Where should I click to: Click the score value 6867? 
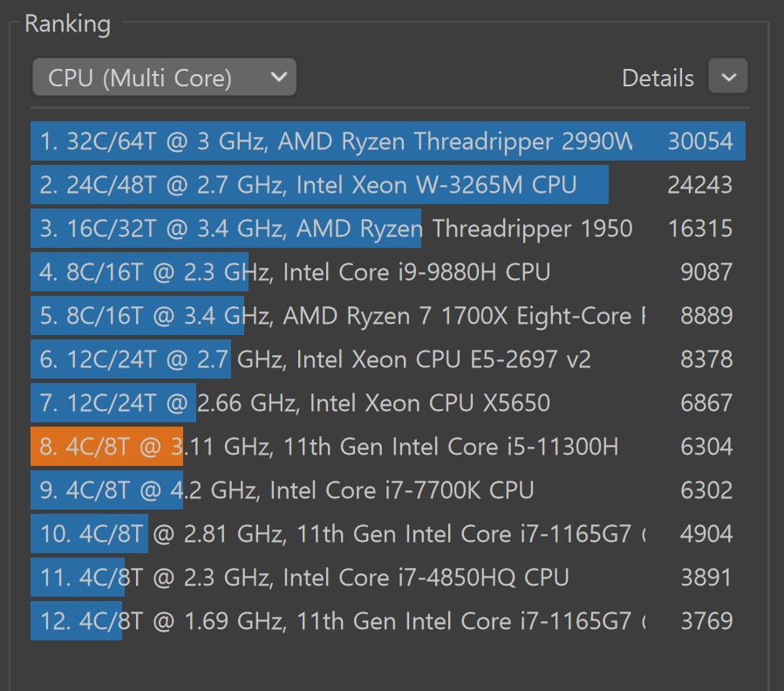(706, 403)
